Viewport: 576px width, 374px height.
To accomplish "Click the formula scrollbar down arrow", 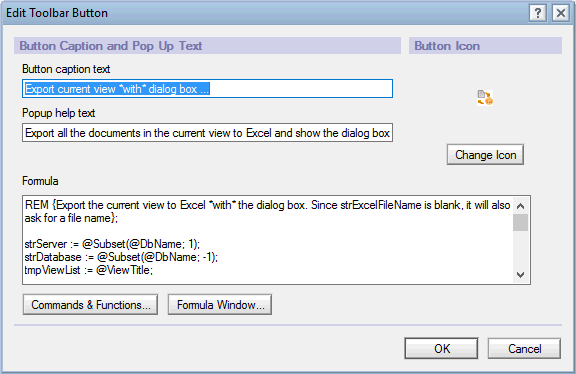I will point(521,274).
